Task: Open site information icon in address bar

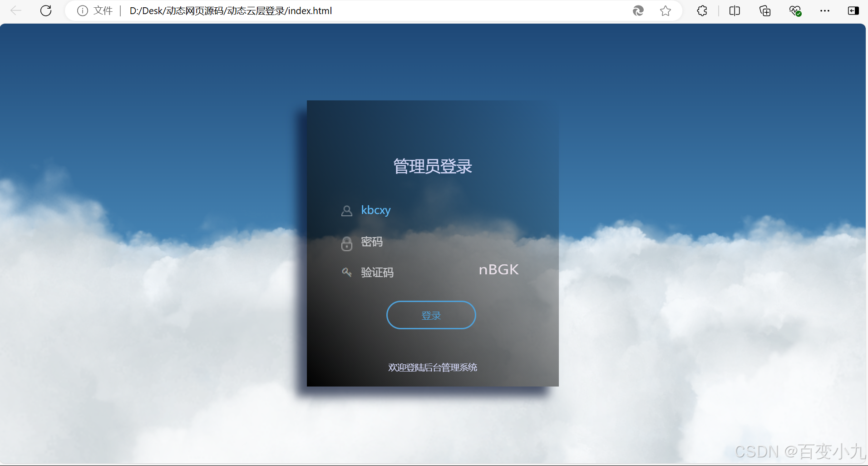Action: (x=82, y=10)
